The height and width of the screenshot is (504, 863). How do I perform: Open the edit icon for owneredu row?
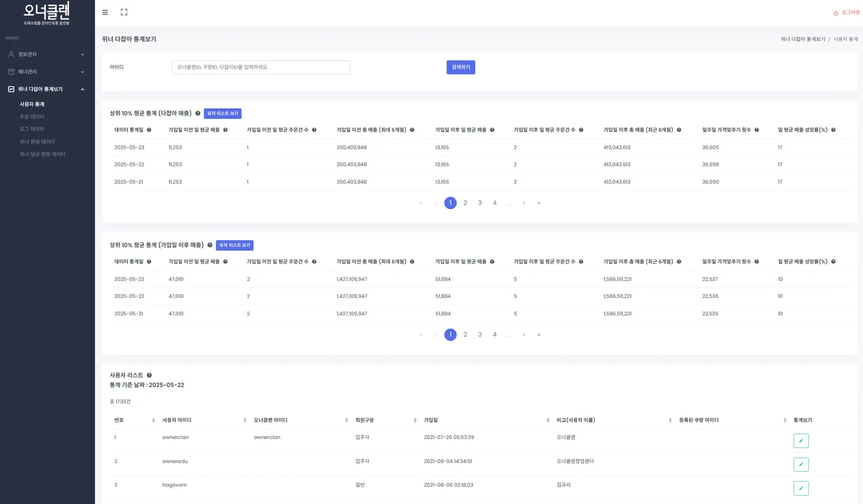(800, 464)
